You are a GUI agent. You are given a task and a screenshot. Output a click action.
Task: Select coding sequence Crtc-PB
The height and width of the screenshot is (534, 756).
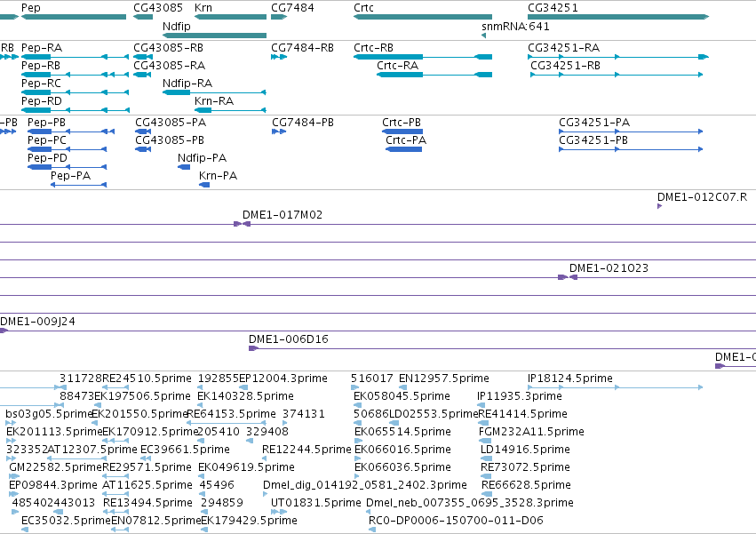[x=402, y=123]
